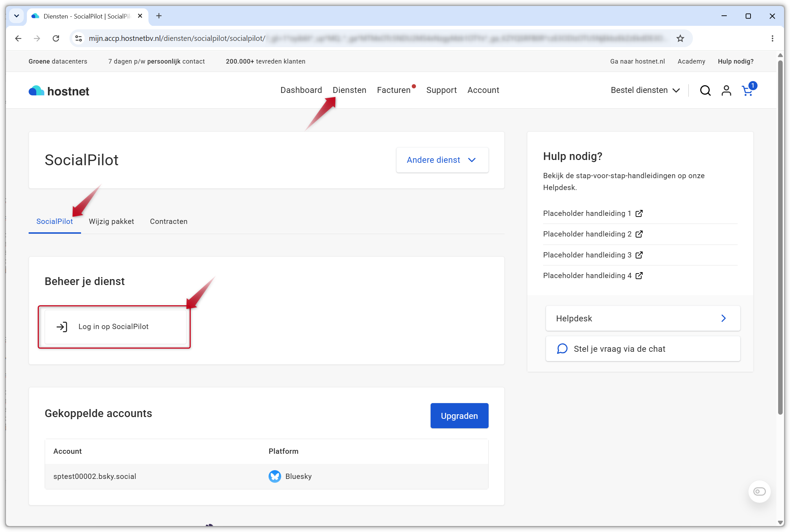Select the SocialPilot tab
The height and width of the screenshot is (532, 790).
click(54, 221)
